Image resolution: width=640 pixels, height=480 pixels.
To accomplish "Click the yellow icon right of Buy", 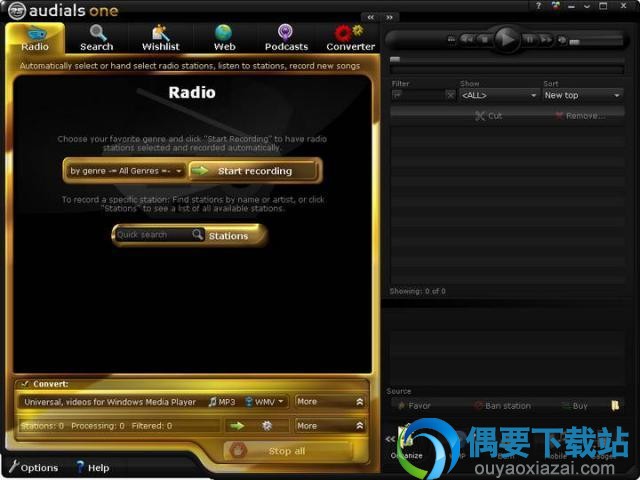I will click(x=615, y=405).
